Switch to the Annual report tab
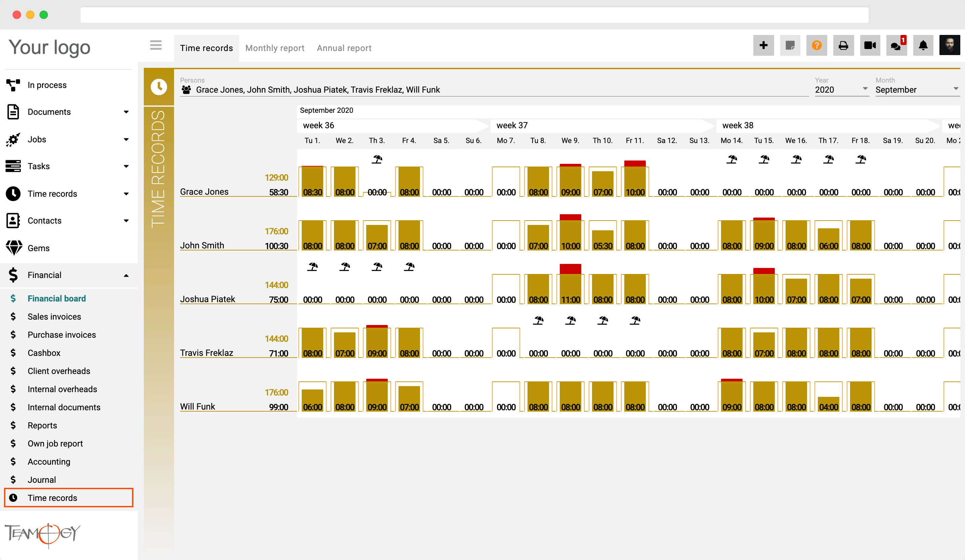This screenshot has height=560, width=965. [x=344, y=48]
